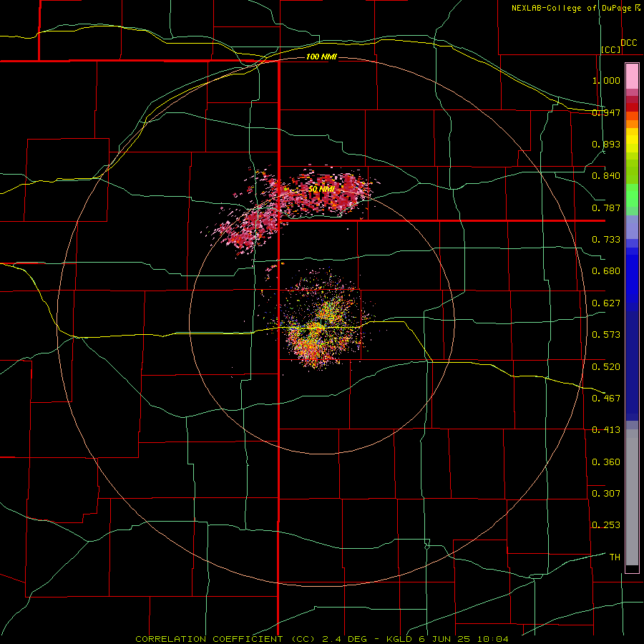
Task: Pick the lavender segment of the color bar
Action: (632, 228)
